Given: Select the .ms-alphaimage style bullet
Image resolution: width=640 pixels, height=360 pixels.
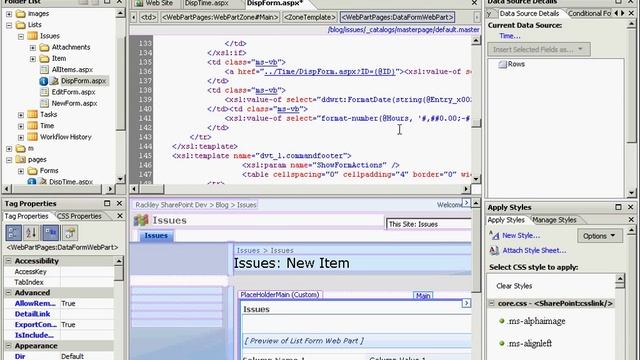Looking at the screenshot, I should pos(502,321).
